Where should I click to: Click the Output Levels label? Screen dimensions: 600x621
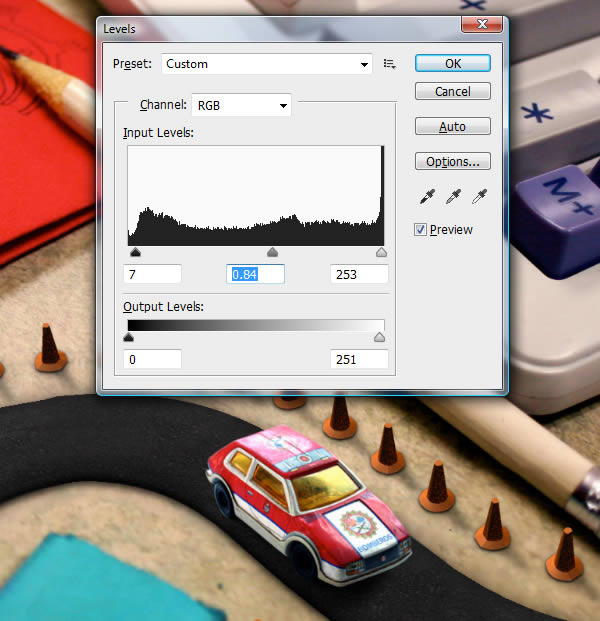[163, 307]
